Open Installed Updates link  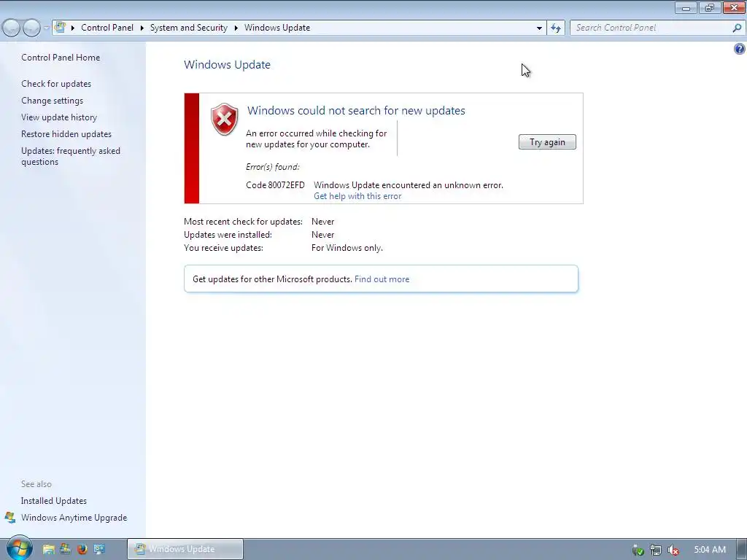pyautogui.click(x=54, y=501)
